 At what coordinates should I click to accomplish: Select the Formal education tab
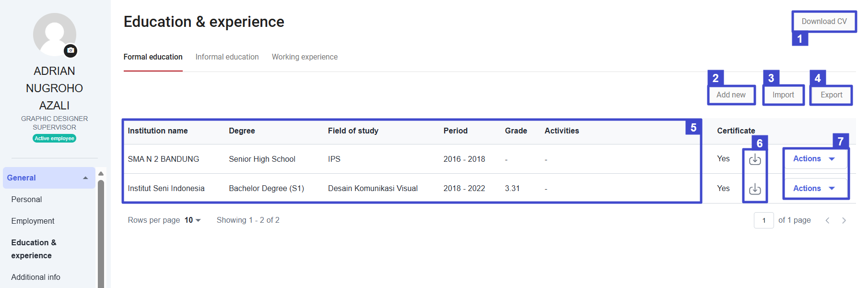[153, 57]
